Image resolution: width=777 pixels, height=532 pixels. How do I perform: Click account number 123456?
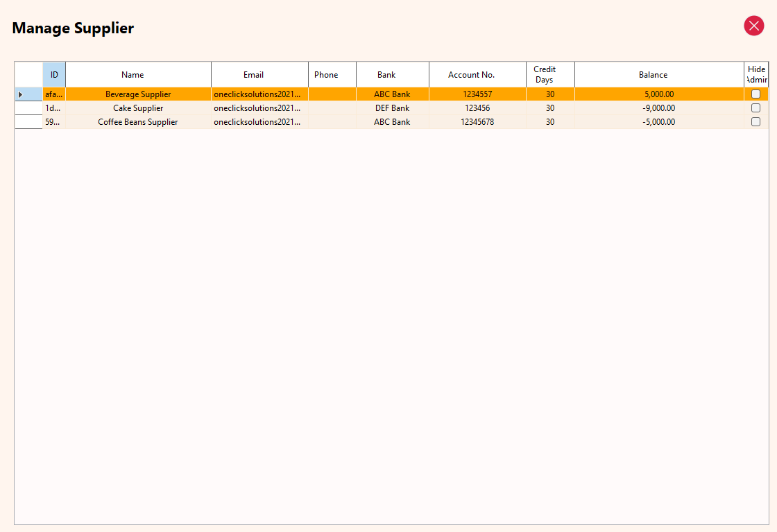pos(478,108)
